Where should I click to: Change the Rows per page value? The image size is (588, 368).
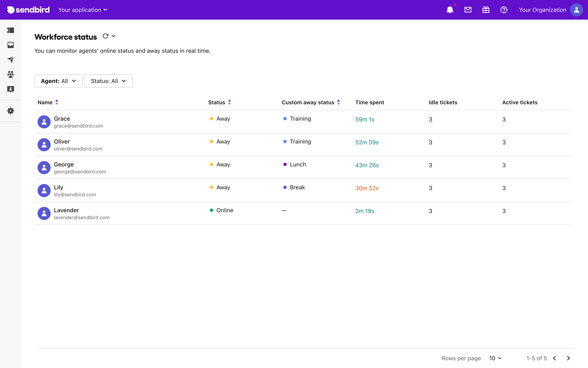[495, 358]
